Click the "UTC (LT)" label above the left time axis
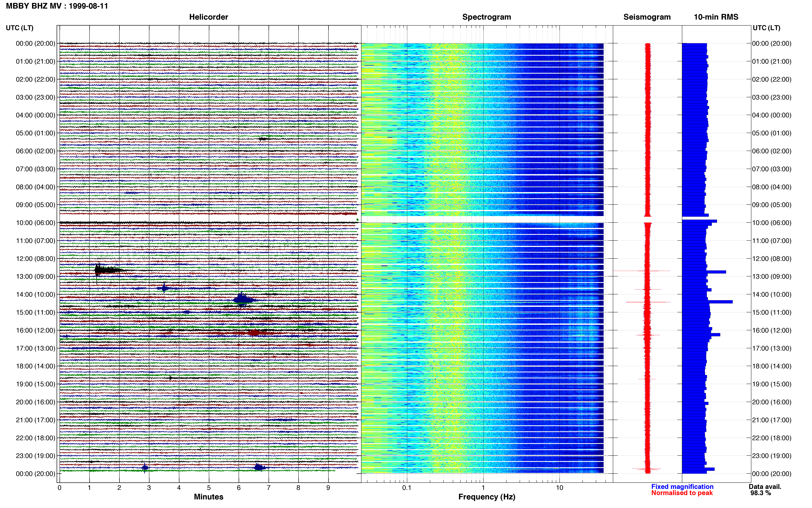This screenshot has width=812, height=508. point(19,28)
